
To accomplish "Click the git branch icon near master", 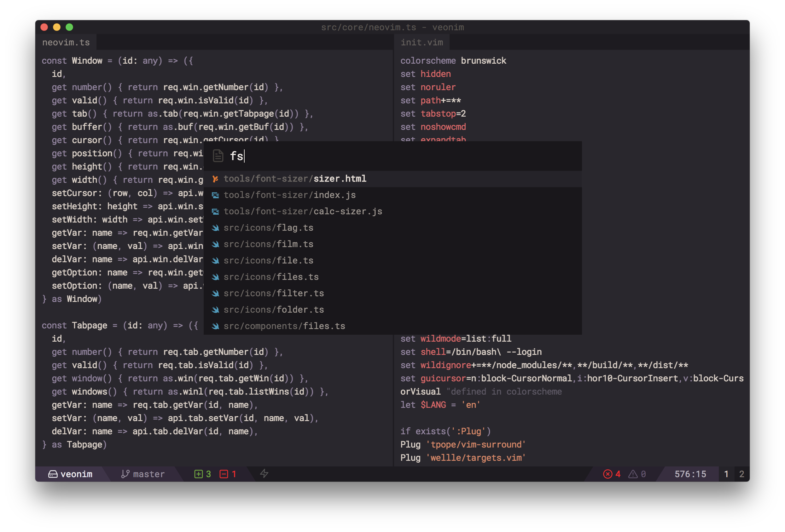I will coord(125,474).
